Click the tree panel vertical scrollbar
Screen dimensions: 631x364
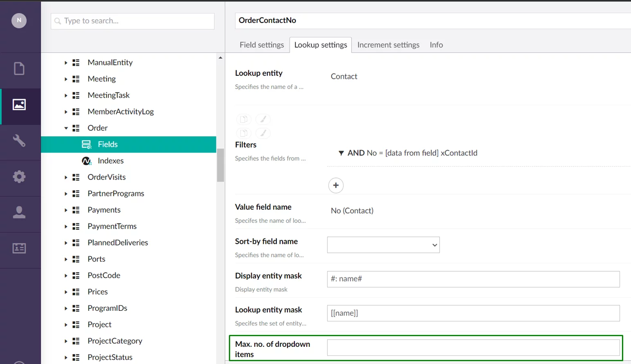pyautogui.click(x=220, y=165)
